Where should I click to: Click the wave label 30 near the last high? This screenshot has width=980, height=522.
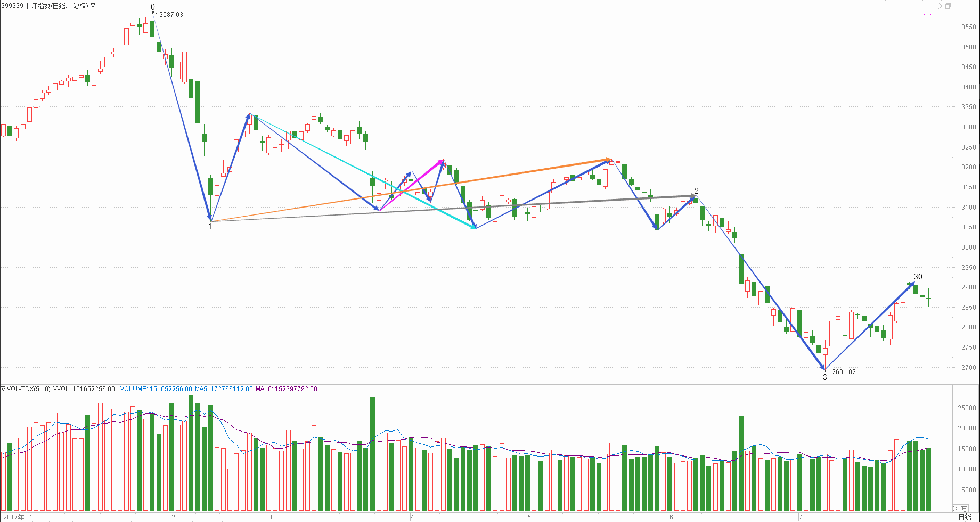click(918, 277)
